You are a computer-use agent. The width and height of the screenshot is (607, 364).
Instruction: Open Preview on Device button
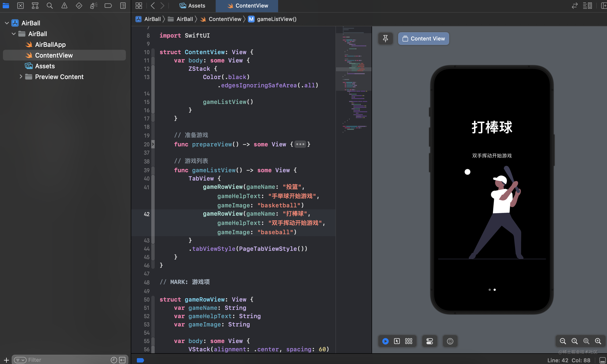[x=450, y=341]
